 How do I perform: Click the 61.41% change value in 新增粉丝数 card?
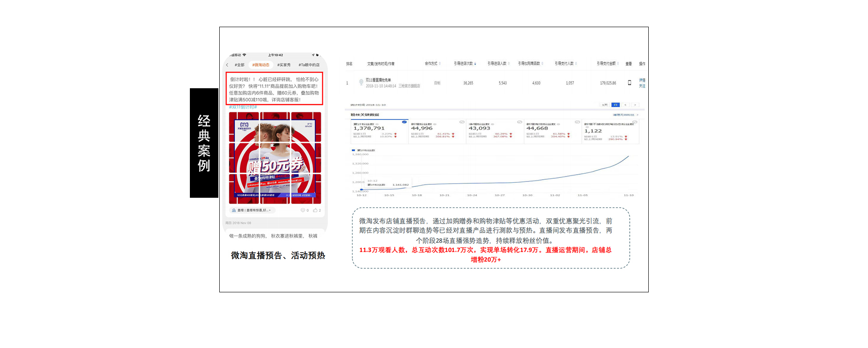tap(443, 134)
